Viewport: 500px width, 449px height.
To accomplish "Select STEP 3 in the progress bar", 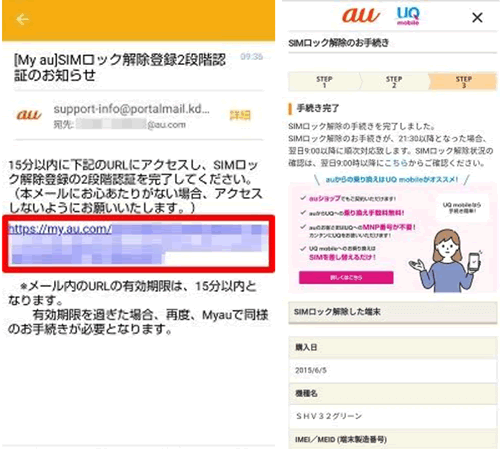I will pos(463,82).
